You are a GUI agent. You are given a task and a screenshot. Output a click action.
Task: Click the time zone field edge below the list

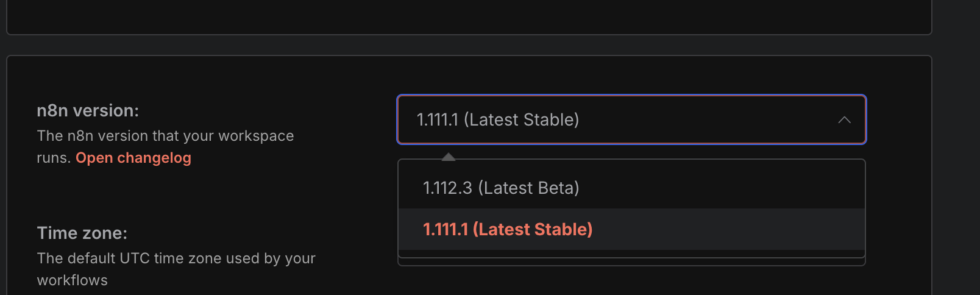631,263
